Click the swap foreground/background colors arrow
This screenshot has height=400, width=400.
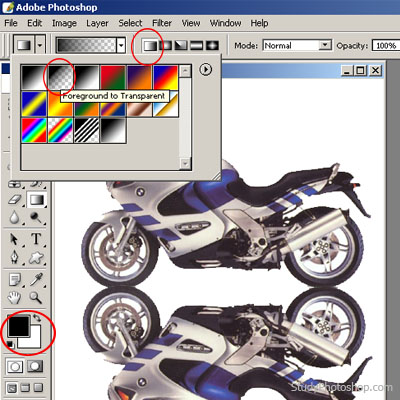coord(37,318)
